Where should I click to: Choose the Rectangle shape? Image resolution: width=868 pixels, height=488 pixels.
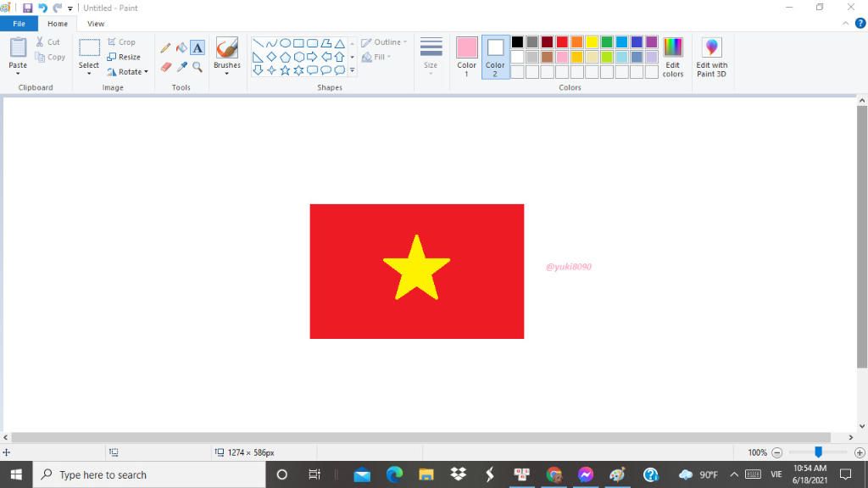[298, 43]
